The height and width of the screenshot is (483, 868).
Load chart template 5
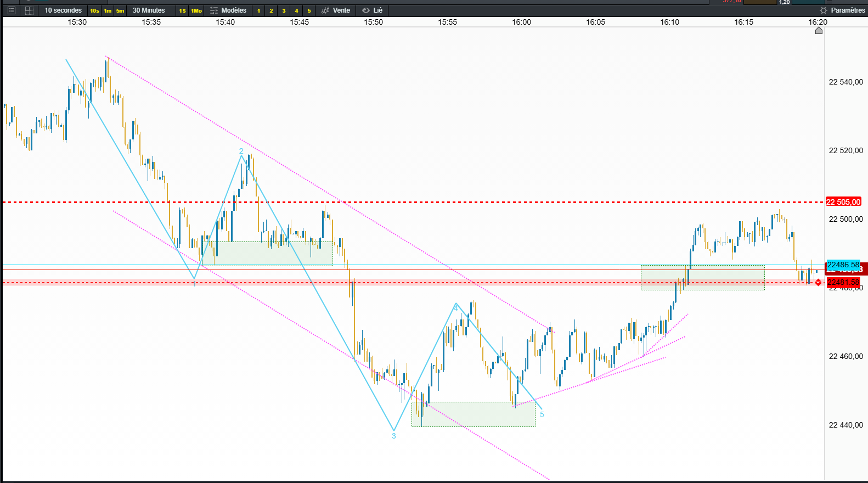click(309, 10)
